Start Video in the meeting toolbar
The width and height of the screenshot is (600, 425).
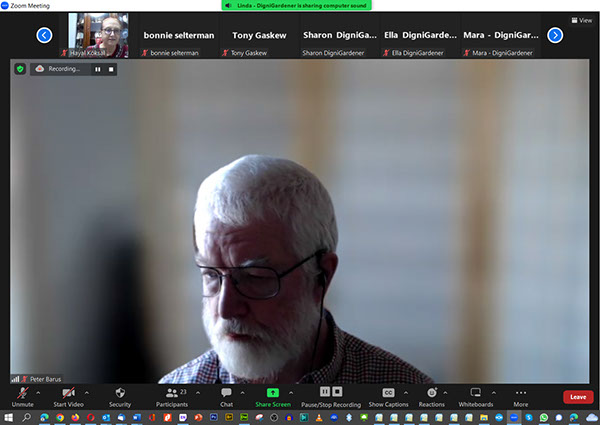coord(68,397)
